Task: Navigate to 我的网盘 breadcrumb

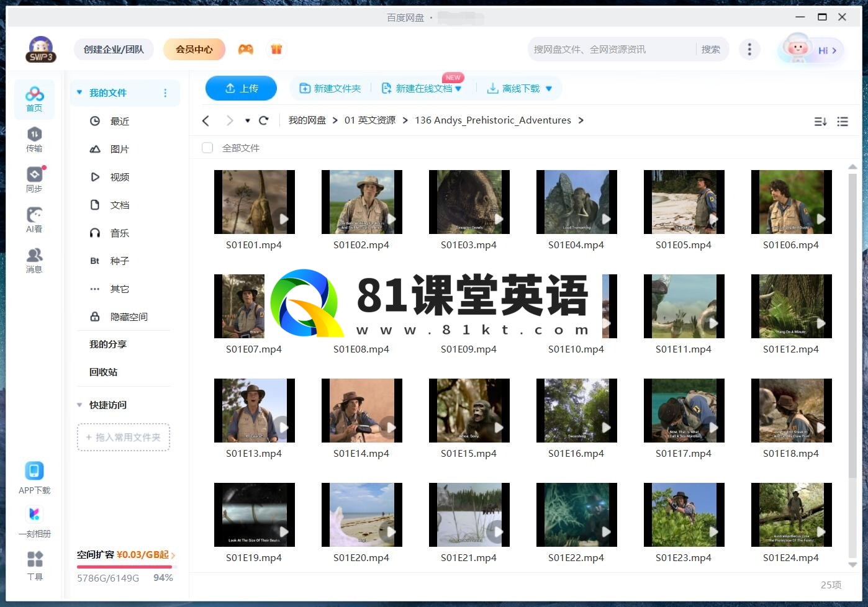Action: (307, 120)
